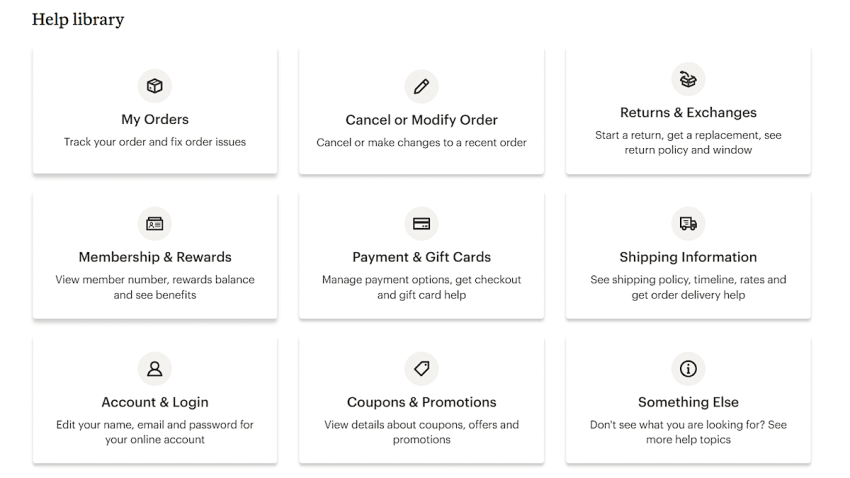The image size is (850, 478).
Task: Choose the Something Else heading
Action: 688,402
